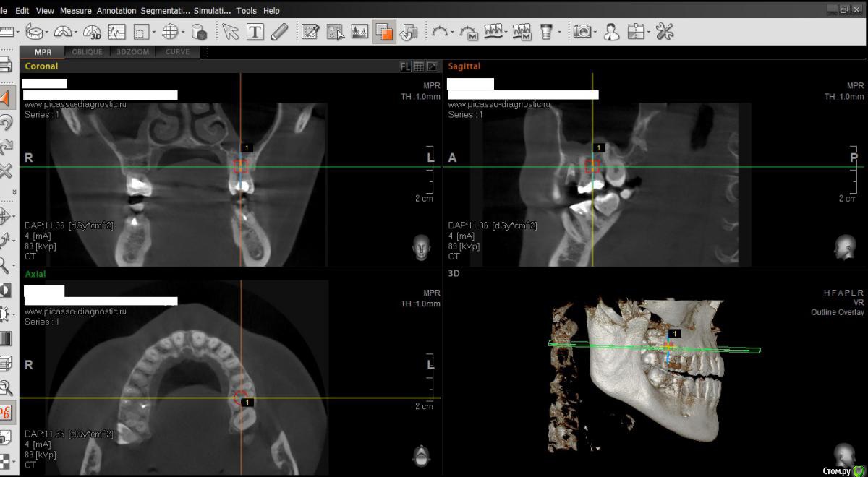Select the protractor angle measurement tool
Viewport: 868px width, 477px height.
click(63, 32)
